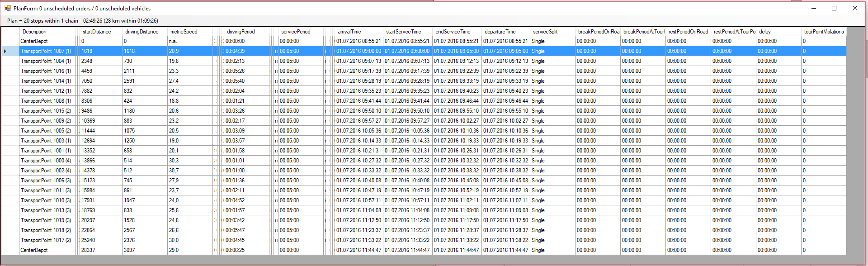Click the PlanForm application icon in title bar
This screenshot has width=868, height=266.
(x=8, y=8)
